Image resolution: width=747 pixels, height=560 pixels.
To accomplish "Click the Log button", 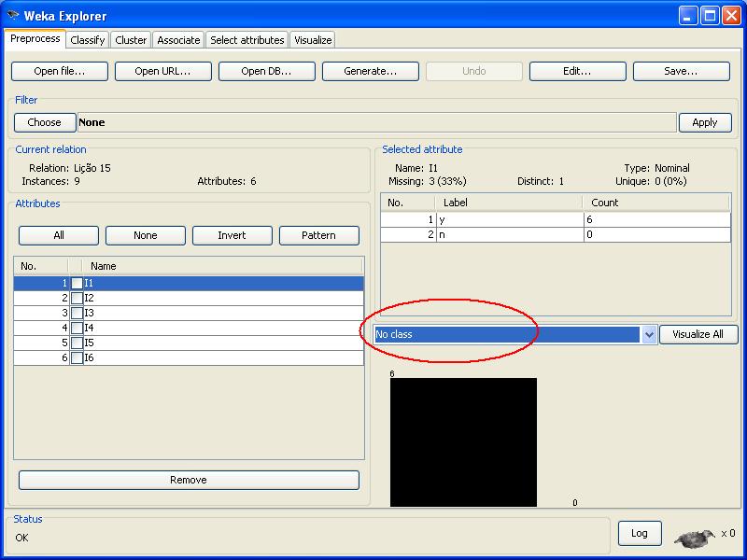I will click(x=639, y=533).
